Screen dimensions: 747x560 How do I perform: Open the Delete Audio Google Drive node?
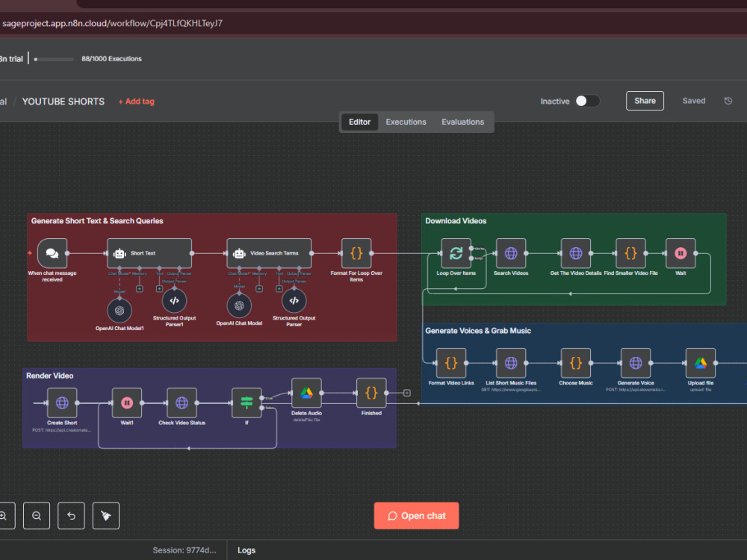point(306,393)
